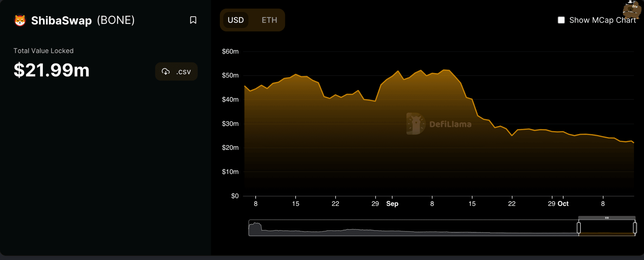The image size is (644, 260).
Task: Click the ShibaSwap shiba dog logo
Action: coord(20,21)
